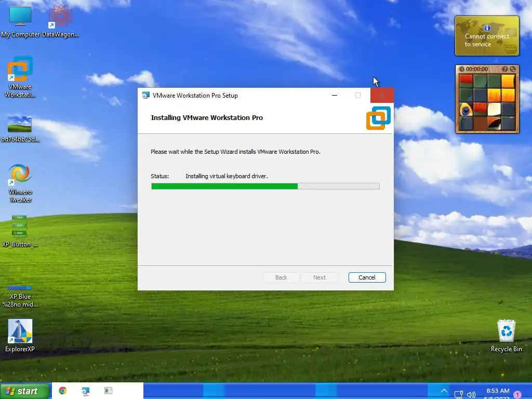This screenshot has width=532, height=399.
Task: Click the VMware logo in the setup header
Action: click(x=378, y=118)
